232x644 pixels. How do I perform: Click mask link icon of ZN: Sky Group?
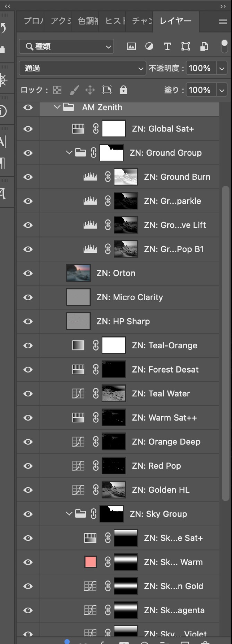tap(93, 514)
